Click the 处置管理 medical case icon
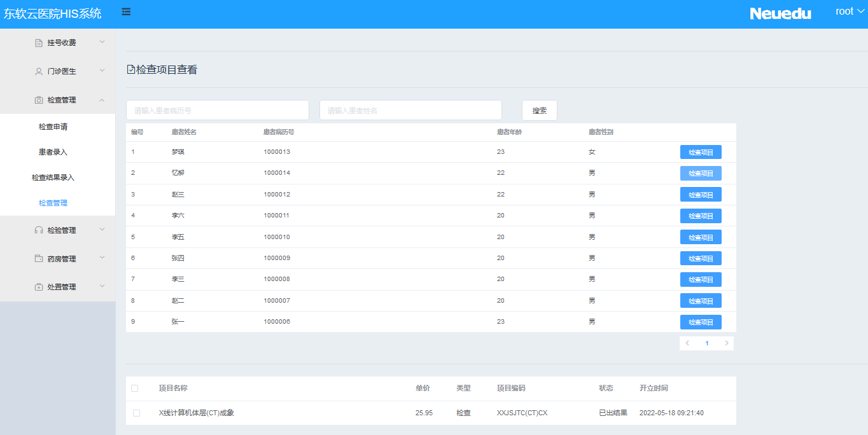The image size is (868, 435). point(39,287)
